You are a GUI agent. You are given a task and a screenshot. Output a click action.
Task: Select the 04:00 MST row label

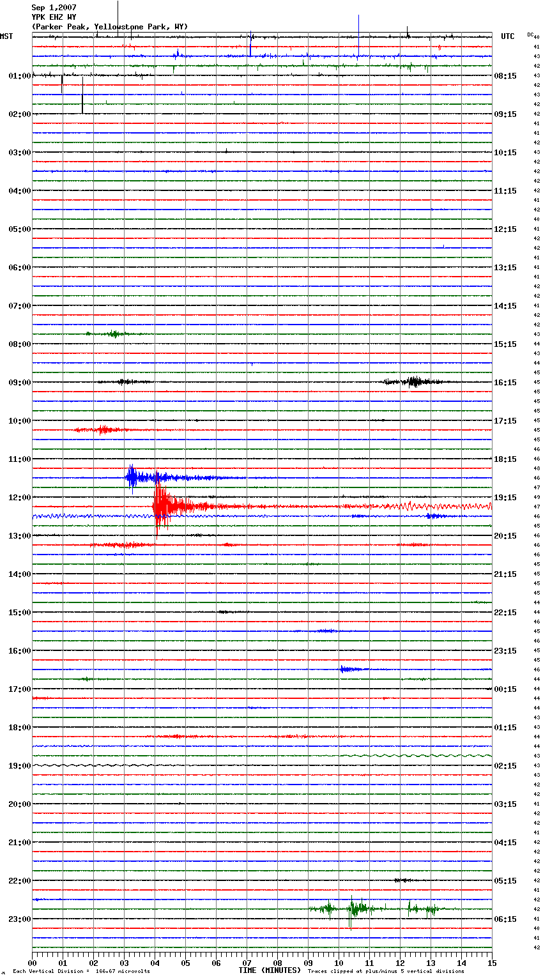(20, 191)
